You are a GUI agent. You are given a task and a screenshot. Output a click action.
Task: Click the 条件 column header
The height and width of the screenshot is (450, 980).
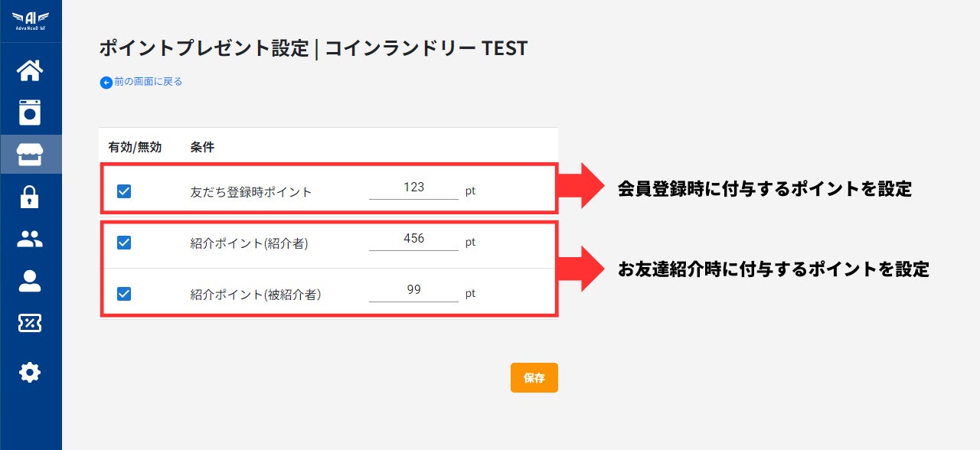point(202,148)
